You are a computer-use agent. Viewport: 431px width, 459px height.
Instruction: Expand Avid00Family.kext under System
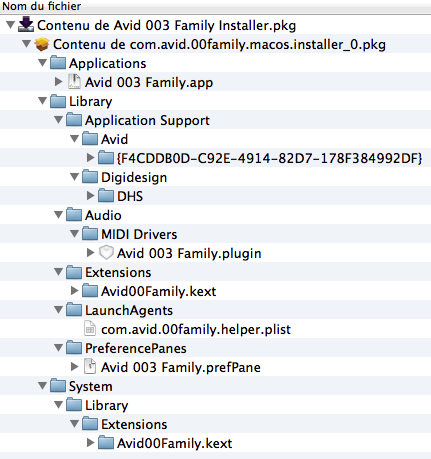click(x=90, y=443)
